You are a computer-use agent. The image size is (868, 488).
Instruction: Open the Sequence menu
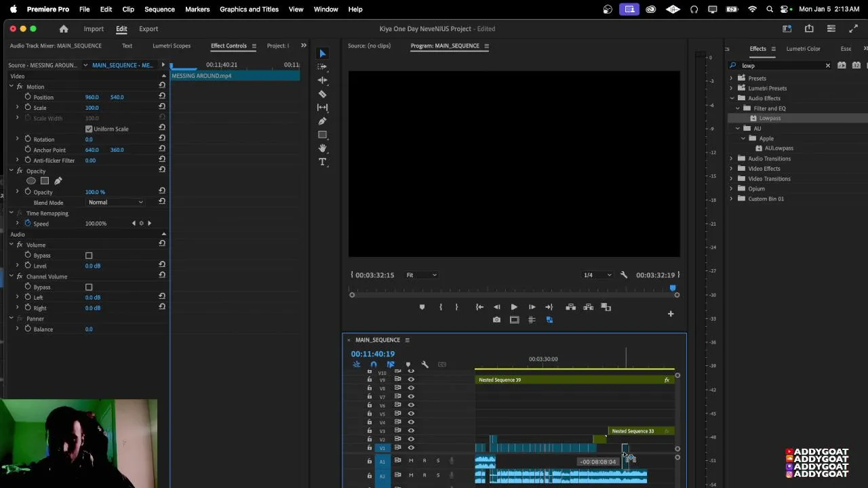[159, 9]
